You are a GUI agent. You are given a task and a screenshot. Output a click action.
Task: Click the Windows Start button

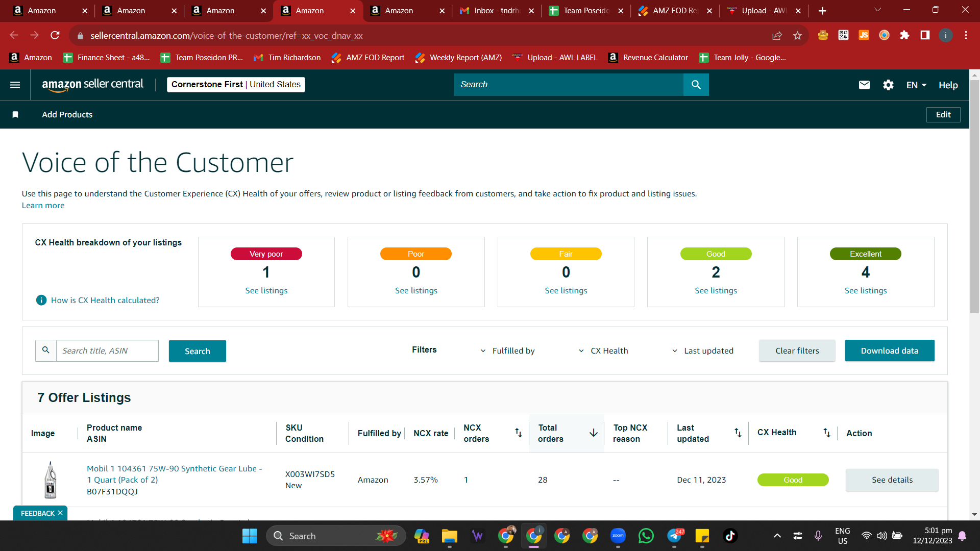250,536
